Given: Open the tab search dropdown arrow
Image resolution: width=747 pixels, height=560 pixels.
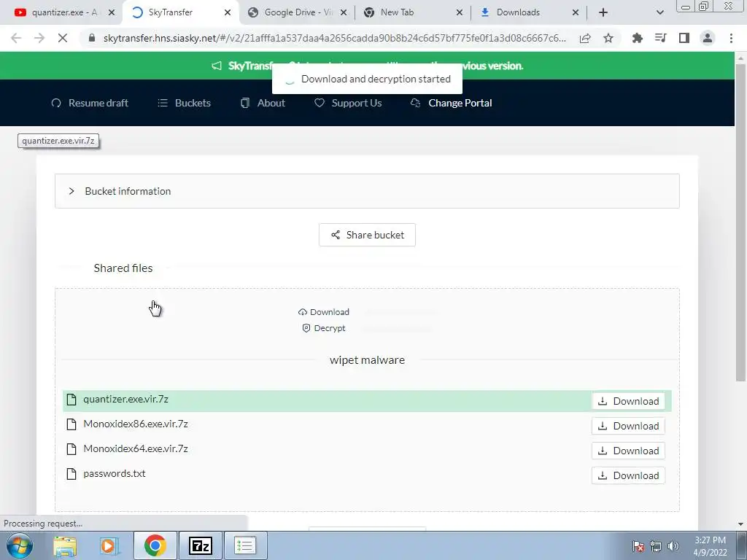Looking at the screenshot, I should (x=659, y=12).
